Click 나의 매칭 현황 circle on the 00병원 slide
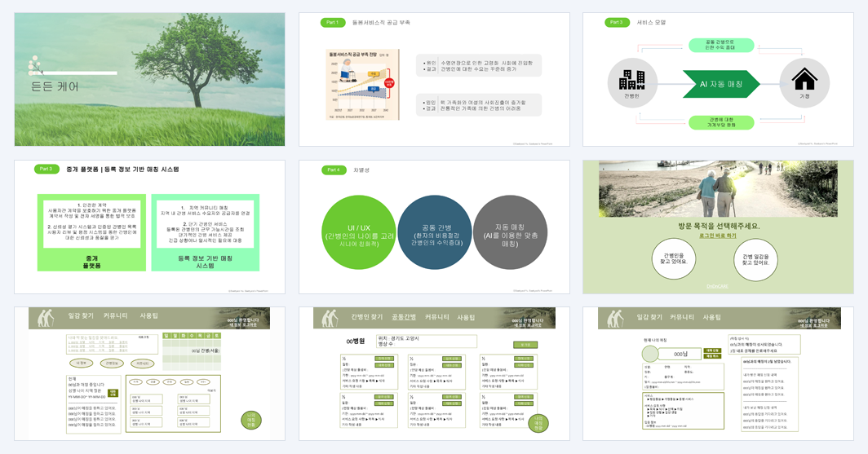This screenshot has width=868, height=454. coord(538,423)
